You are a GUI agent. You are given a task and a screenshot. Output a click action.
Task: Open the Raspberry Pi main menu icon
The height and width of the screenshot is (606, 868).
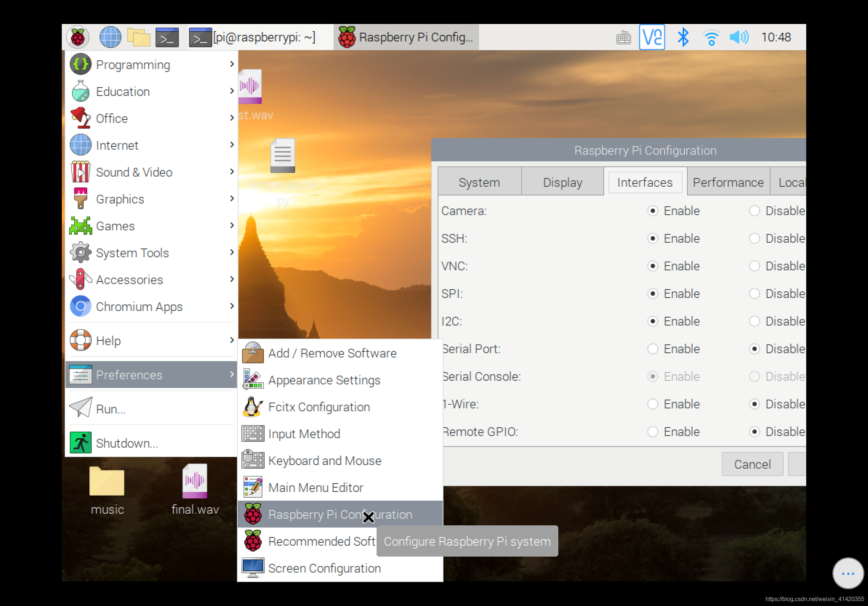pyautogui.click(x=78, y=37)
